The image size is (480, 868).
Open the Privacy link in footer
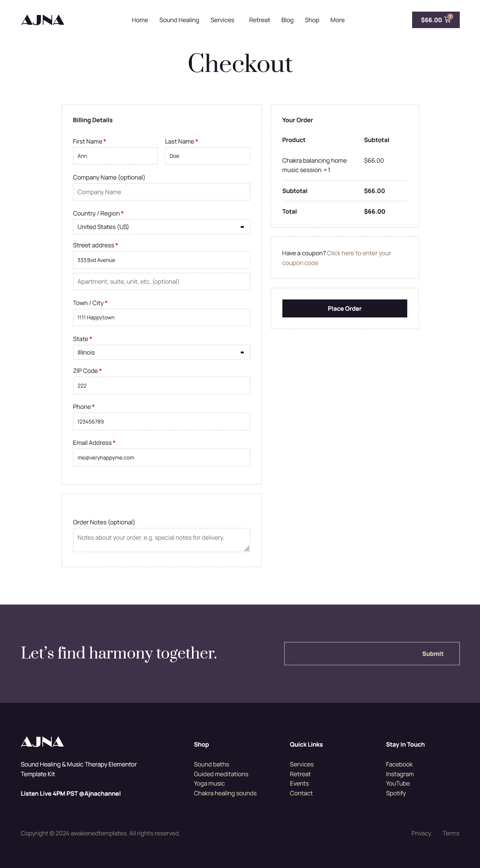click(x=421, y=833)
